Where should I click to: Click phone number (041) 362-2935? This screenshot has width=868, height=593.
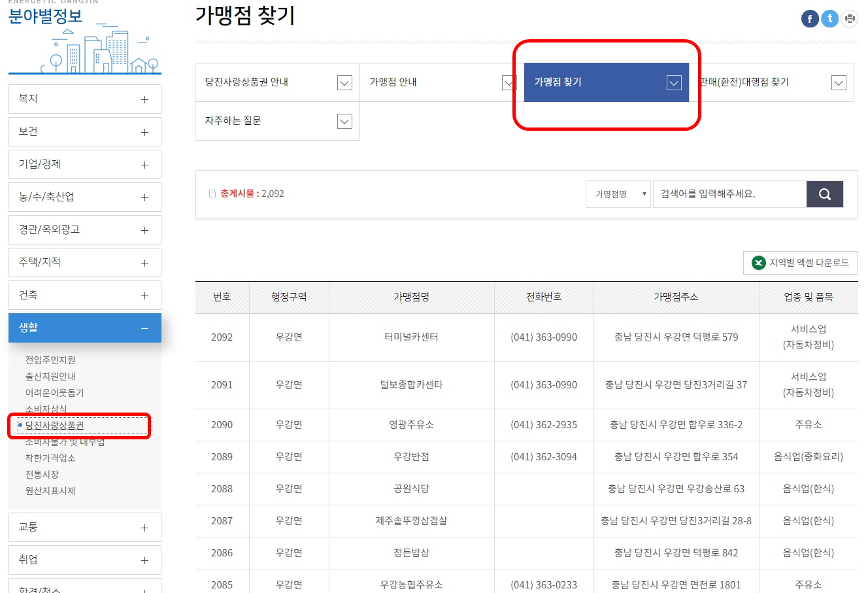(x=544, y=425)
